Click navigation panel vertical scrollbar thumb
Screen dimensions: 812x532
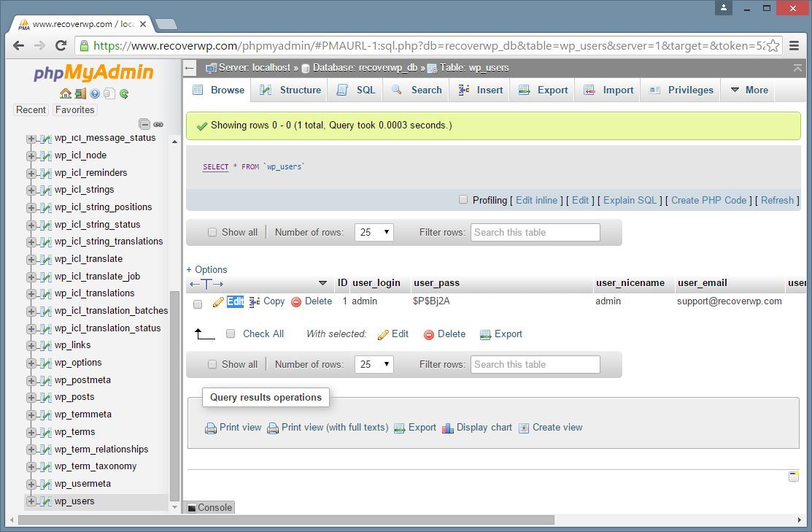(174, 396)
